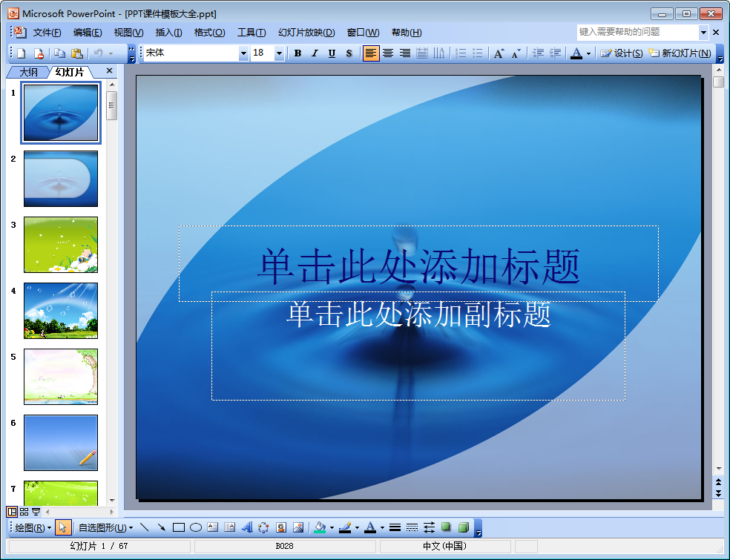Click the Slide Show view icon
Viewport: 730px width, 560px height.
[x=36, y=512]
